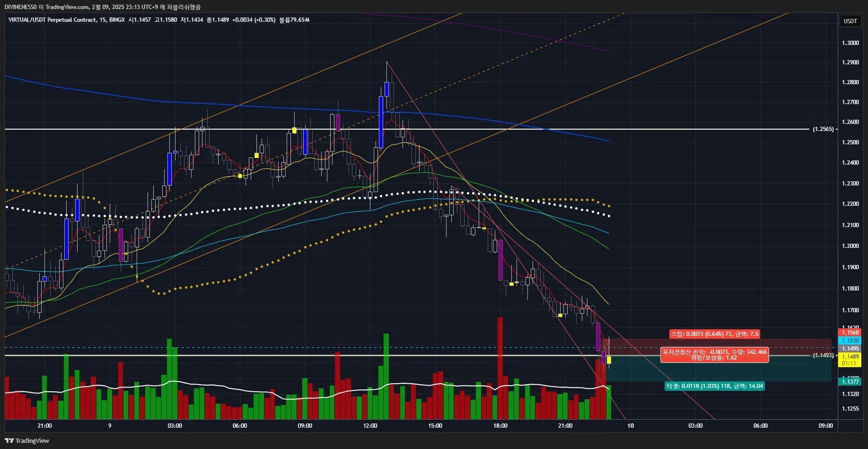Click the volume readout 볼륨79.65M
Viewport: 868px width, 449px height.
(x=294, y=20)
